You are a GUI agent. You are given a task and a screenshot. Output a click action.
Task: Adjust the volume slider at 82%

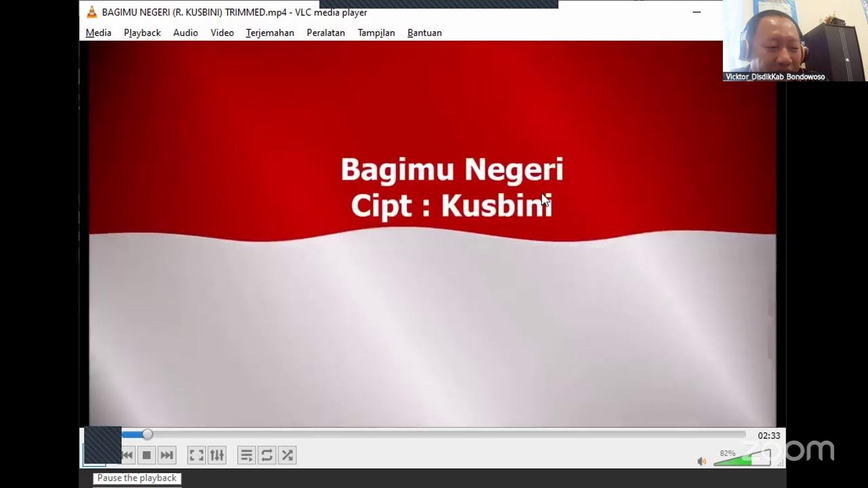(x=743, y=459)
